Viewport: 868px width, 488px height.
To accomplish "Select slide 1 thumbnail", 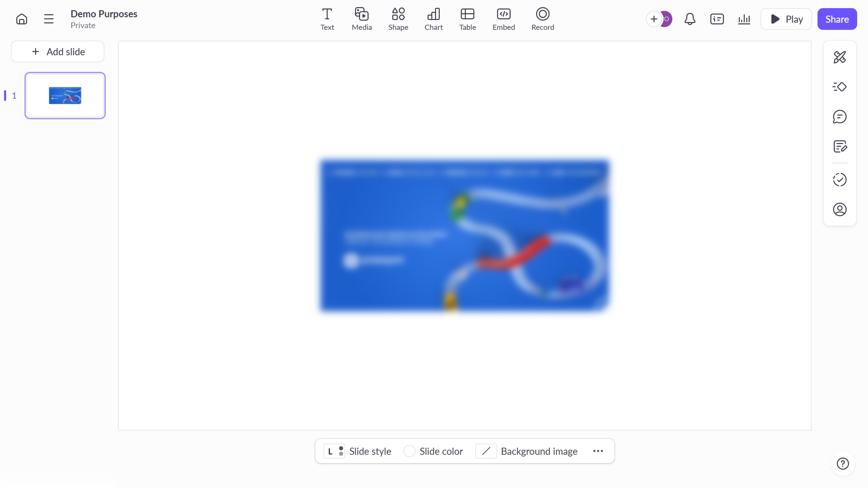I will point(65,96).
